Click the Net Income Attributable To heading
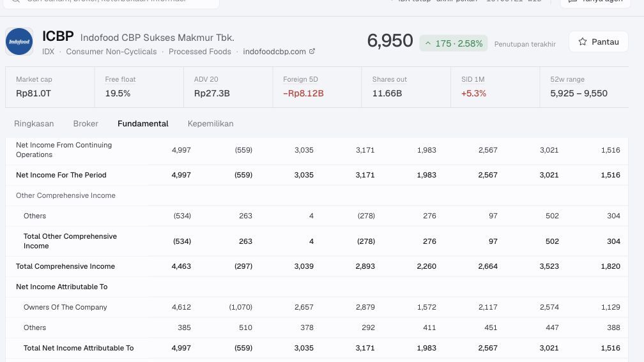The height and width of the screenshot is (362, 644). click(61, 287)
